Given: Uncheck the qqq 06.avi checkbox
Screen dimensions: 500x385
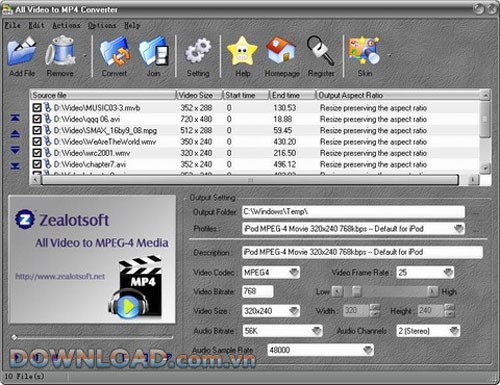Looking at the screenshot, I should [37, 119].
